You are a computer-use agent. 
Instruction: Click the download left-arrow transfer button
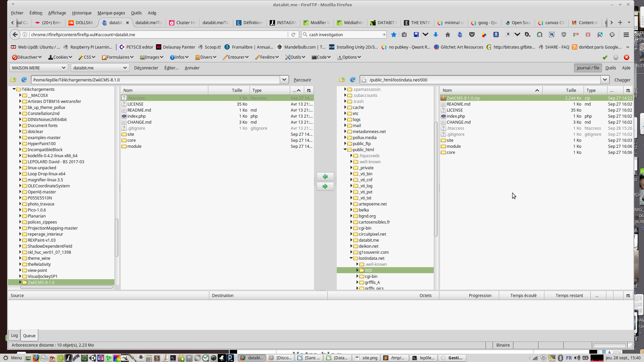coord(325,177)
